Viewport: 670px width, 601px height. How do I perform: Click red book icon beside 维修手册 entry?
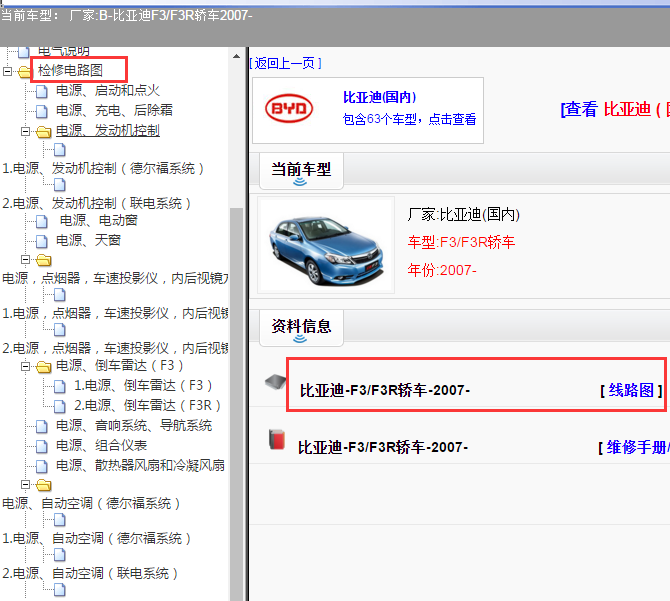pos(277,440)
